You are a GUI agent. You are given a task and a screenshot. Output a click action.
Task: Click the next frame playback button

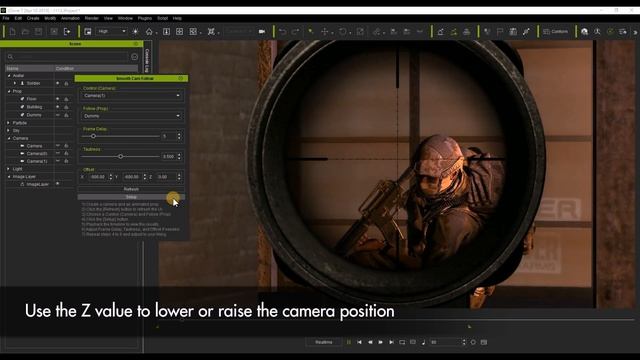point(380,342)
